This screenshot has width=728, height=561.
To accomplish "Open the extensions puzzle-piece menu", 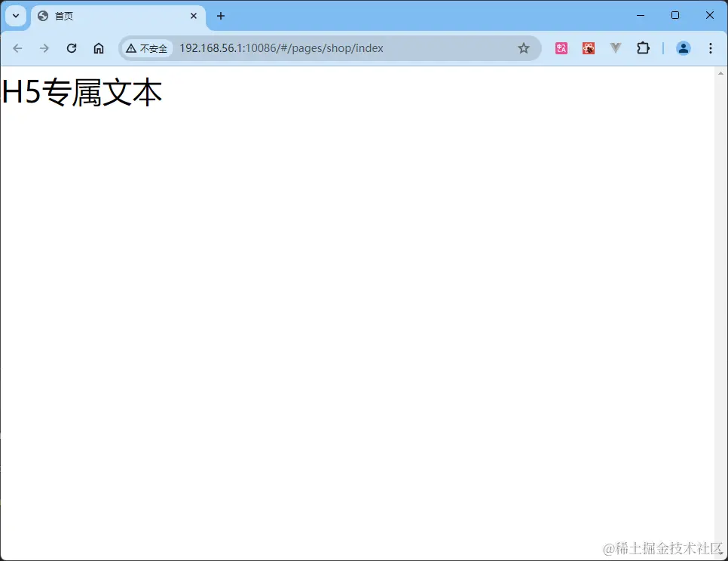I will click(x=643, y=48).
